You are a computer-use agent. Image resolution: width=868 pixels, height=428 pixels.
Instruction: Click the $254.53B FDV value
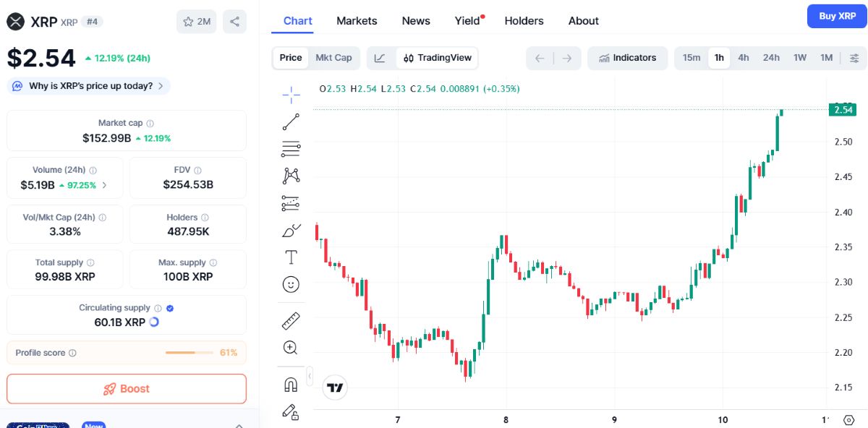188,185
